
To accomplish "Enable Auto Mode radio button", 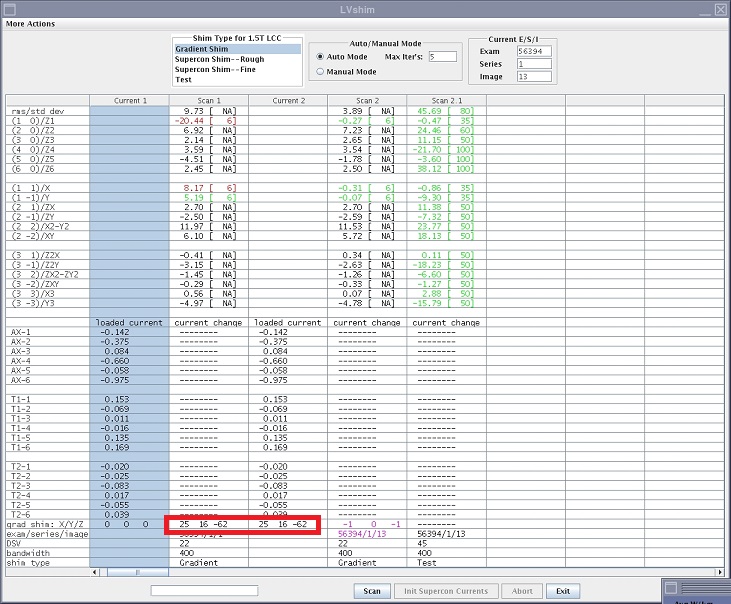I will pos(320,57).
